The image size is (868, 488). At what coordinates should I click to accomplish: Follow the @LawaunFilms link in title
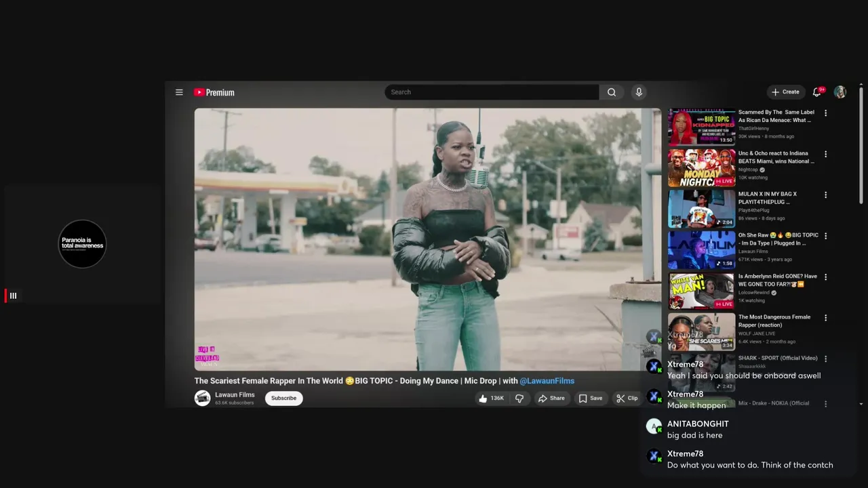tap(547, 381)
